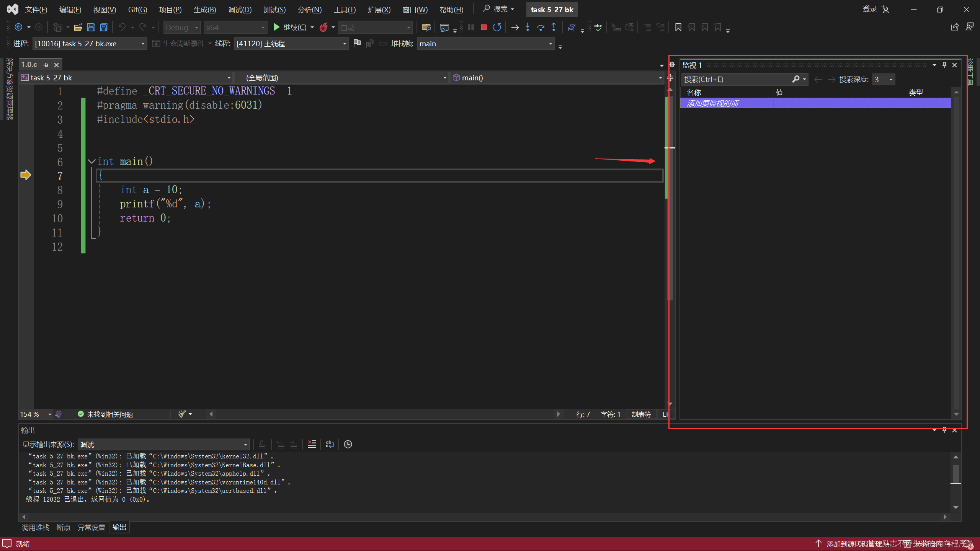Open the output source 调试 dropdown

pyautogui.click(x=163, y=445)
